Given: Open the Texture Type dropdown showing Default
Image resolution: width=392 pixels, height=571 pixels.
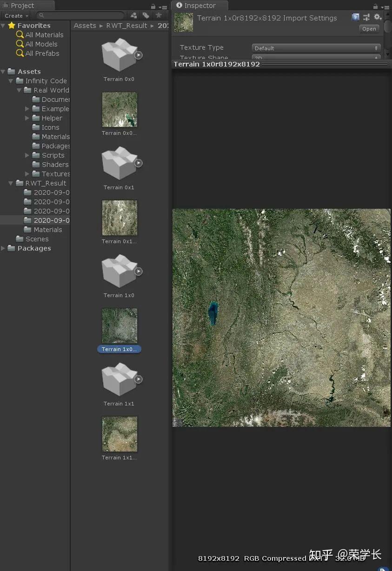Looking at the screenshot, I should [x=315, y=47].
